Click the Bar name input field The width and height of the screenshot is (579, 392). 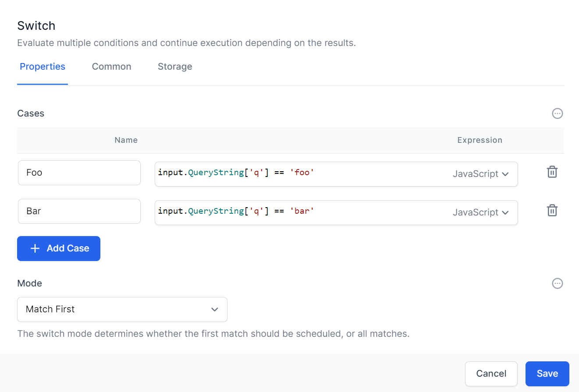point(79,211)
